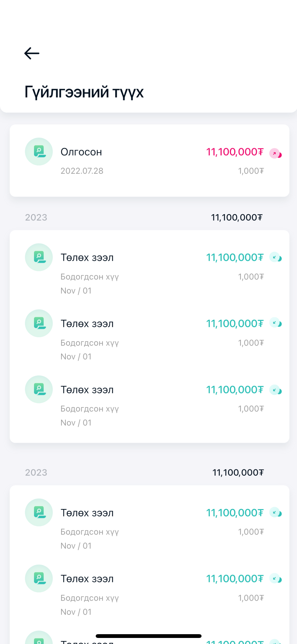The image size is (297, 644).
Task: Tap the receipt icon beside Олгосон
Action: [39, 152]
